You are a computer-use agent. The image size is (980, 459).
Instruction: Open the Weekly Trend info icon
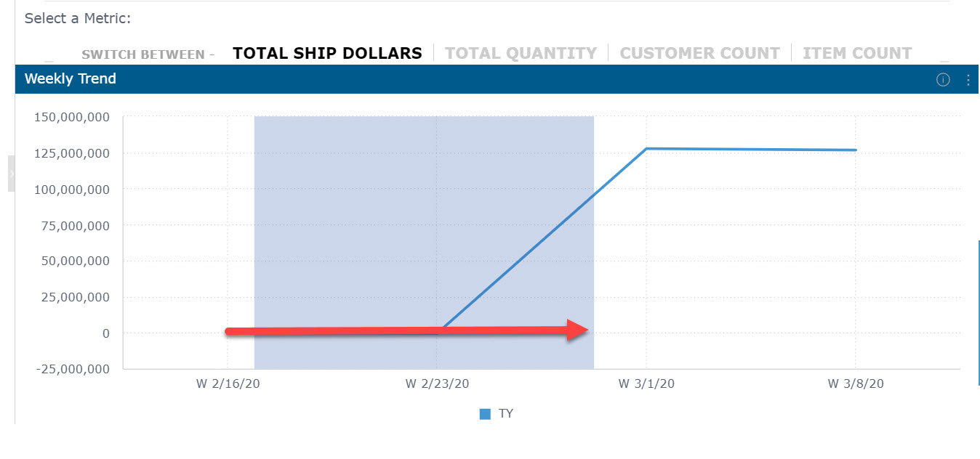[x=943, y=80]
